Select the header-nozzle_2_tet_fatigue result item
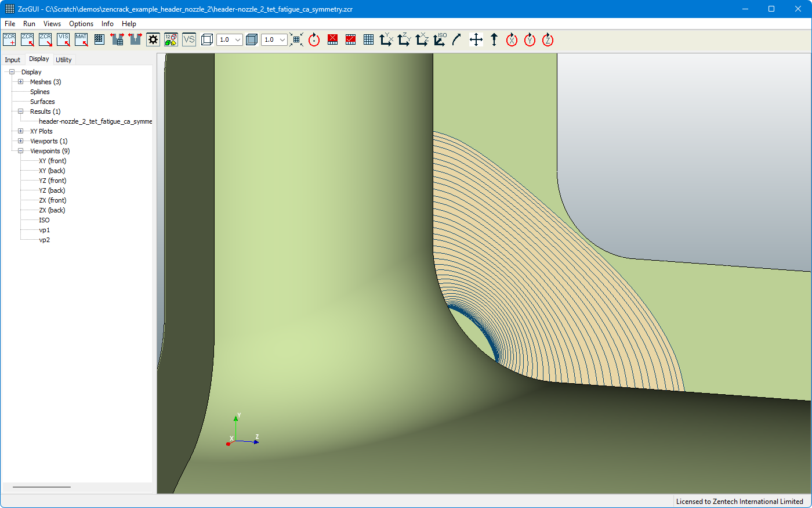Viewport: 812px width, 508px height. [95, 121]
